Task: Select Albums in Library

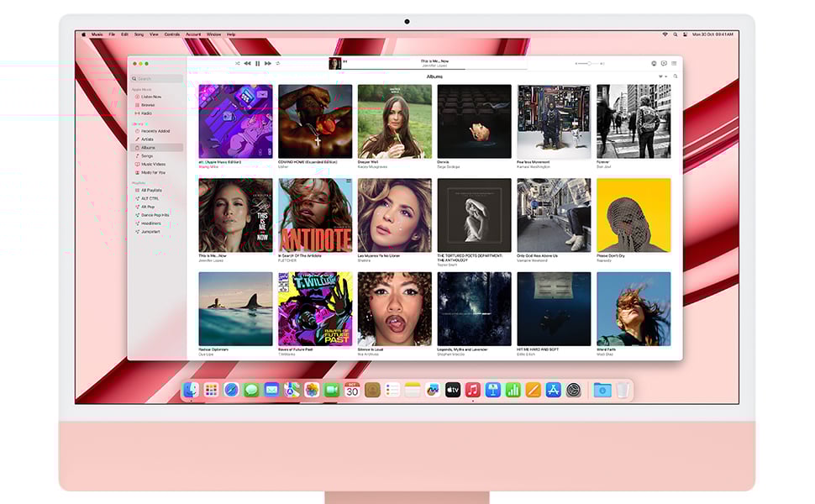Action: coord(156,148)
